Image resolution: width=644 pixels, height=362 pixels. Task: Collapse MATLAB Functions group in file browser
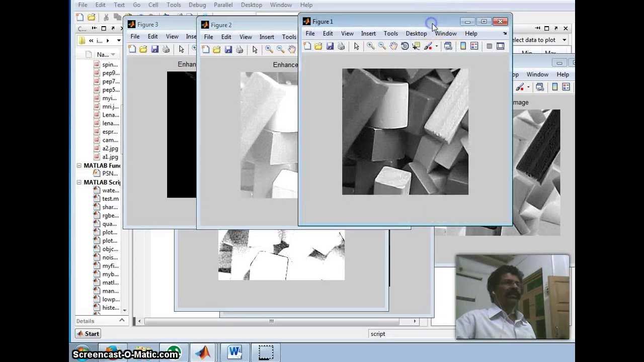pos(79,165)
